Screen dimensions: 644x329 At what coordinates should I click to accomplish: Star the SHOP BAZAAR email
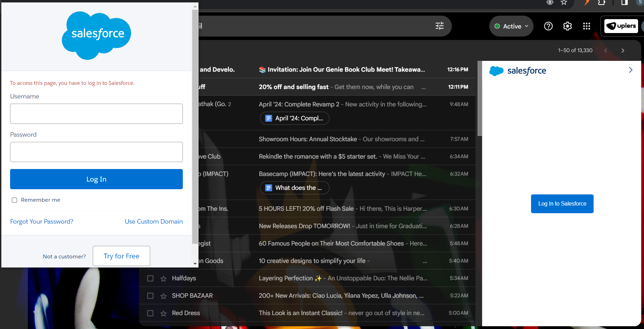click(163, 296)
